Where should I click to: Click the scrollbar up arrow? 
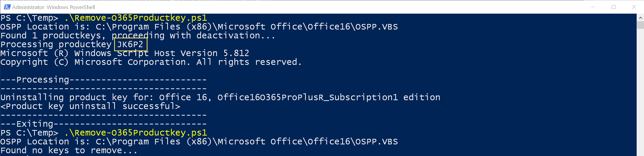[640, 18]
